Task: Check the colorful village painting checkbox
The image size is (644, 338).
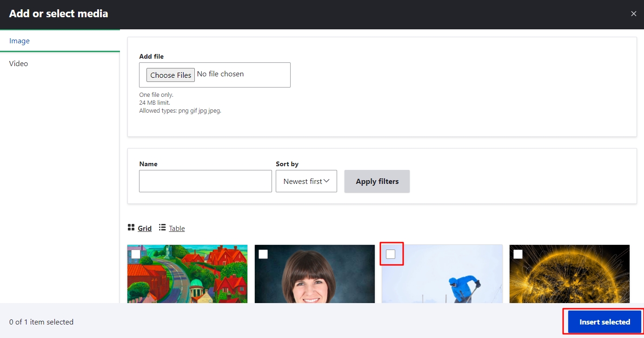Action: (x=136, y=254)
